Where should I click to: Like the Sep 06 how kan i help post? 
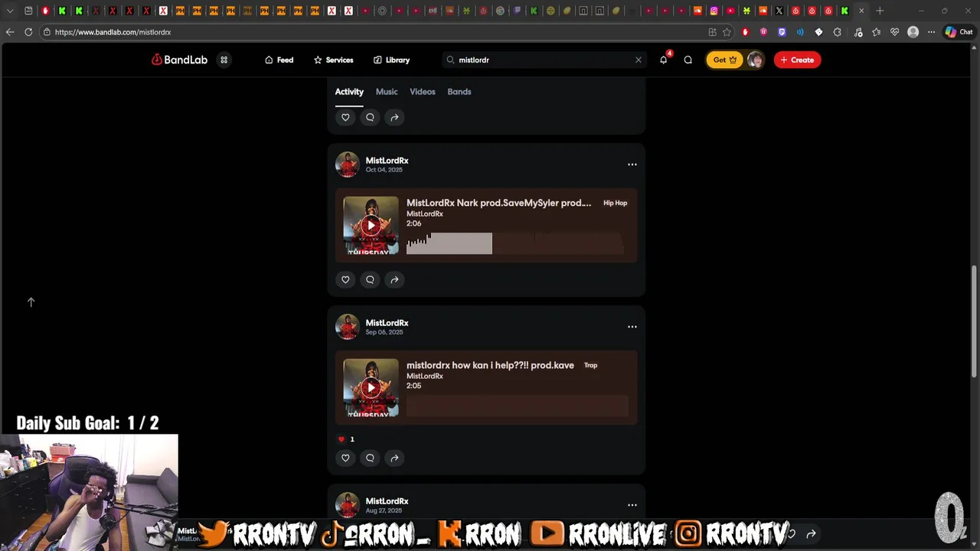345,458
